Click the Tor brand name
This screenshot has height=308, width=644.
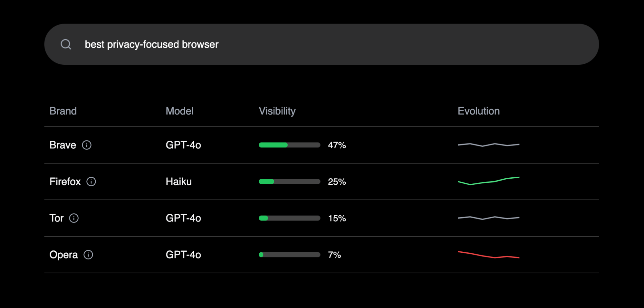tap(56, 218)
